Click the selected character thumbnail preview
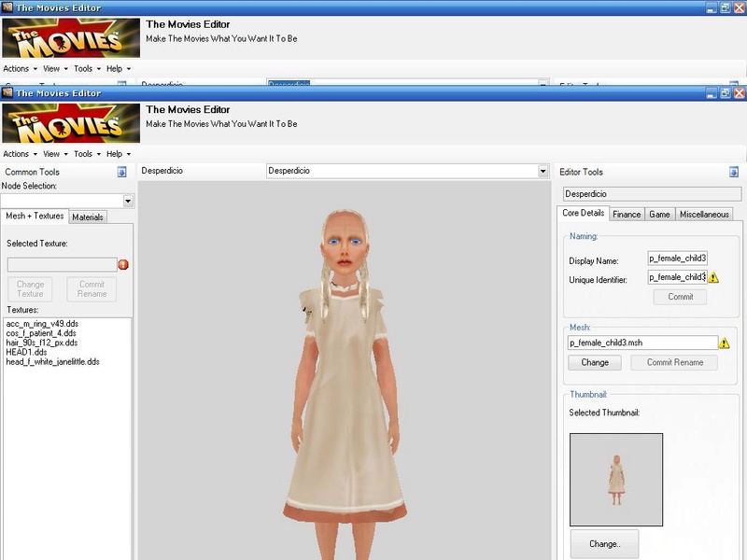Screen dimensions: 747x560 (x=616, y=480)
